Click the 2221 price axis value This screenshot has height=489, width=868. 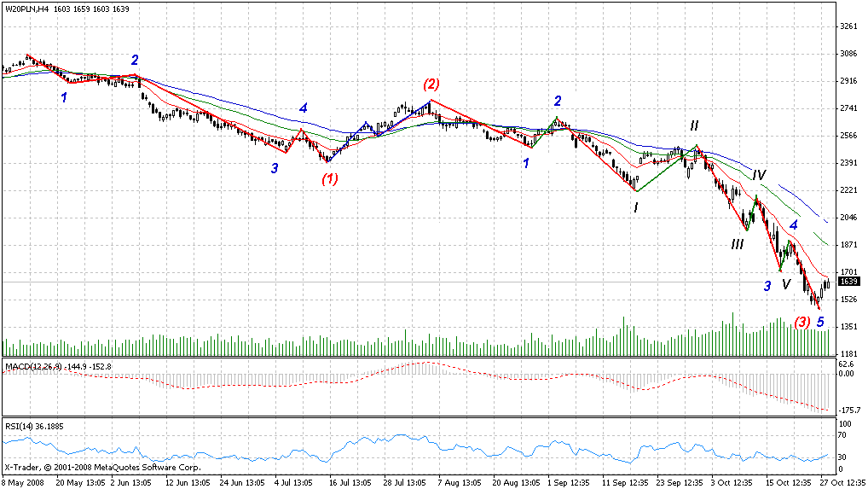pos(848,190)
